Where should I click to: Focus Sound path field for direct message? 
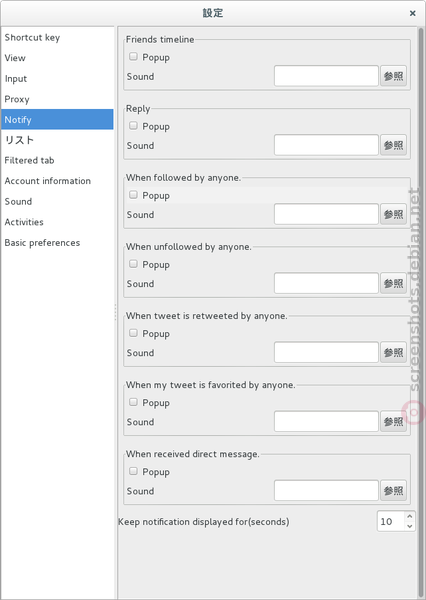click(326, 491)
